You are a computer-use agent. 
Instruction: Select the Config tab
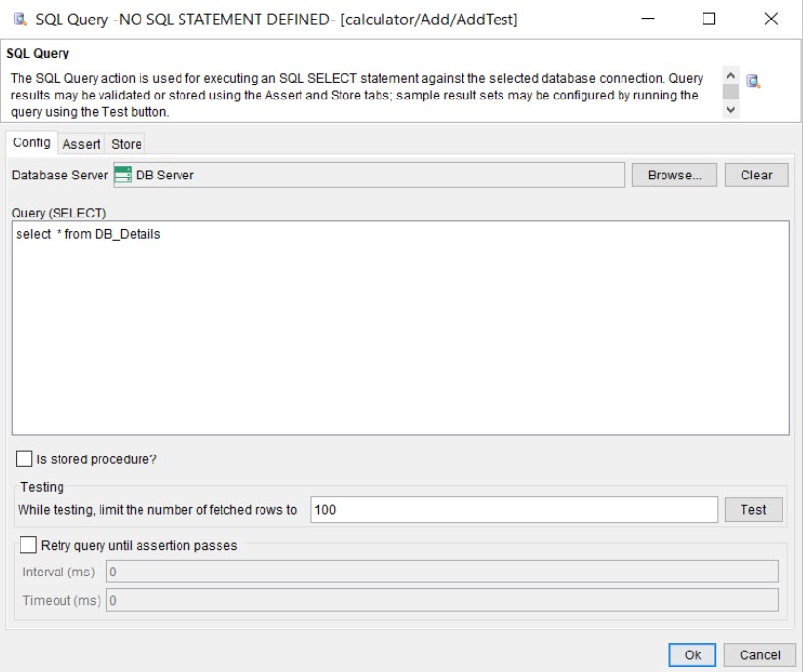tap(32, 142)
